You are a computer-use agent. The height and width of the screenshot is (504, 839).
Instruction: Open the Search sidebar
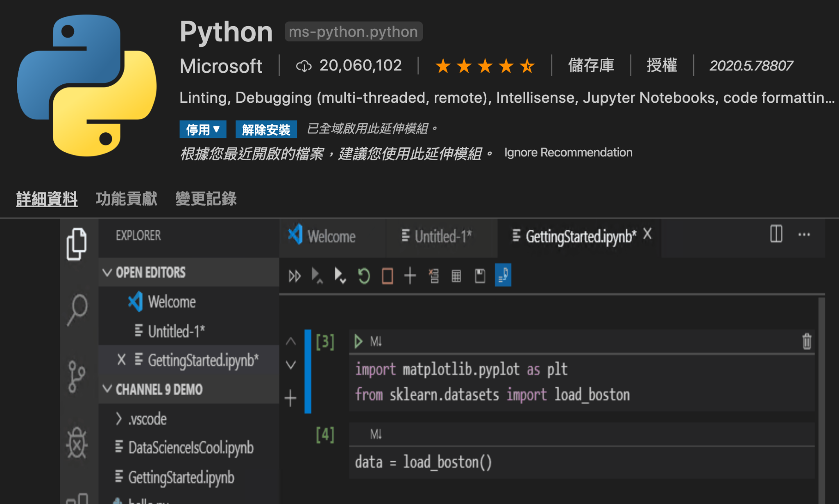pyautogui.click(x=77, y=310)
